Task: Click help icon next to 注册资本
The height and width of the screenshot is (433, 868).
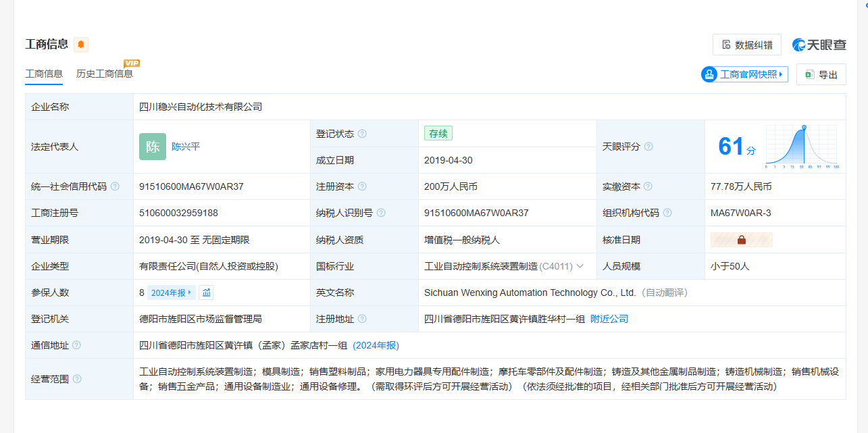Action: (362, 186)
